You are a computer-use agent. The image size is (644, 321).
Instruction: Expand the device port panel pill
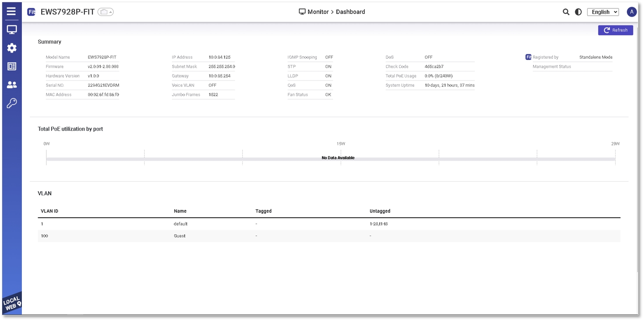(105, 12)
